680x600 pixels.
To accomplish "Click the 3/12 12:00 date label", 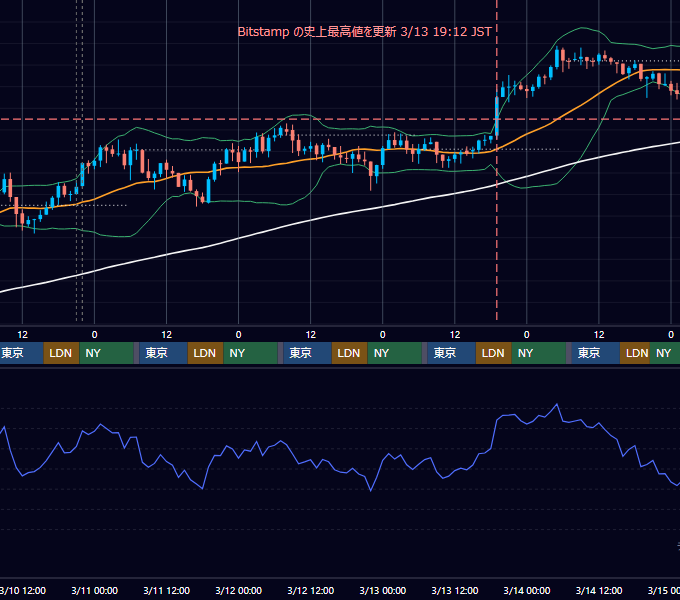I will tap(311, 590).
